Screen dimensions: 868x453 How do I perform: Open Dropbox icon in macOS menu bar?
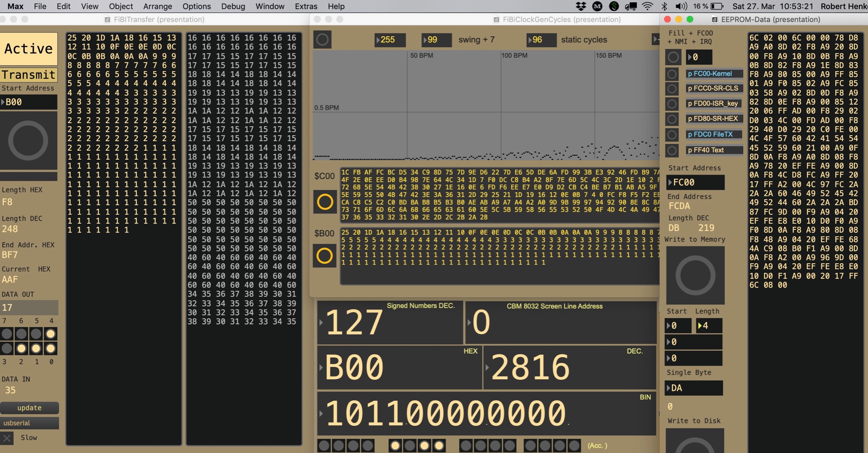pyautogui.click(x=581, y=6)
